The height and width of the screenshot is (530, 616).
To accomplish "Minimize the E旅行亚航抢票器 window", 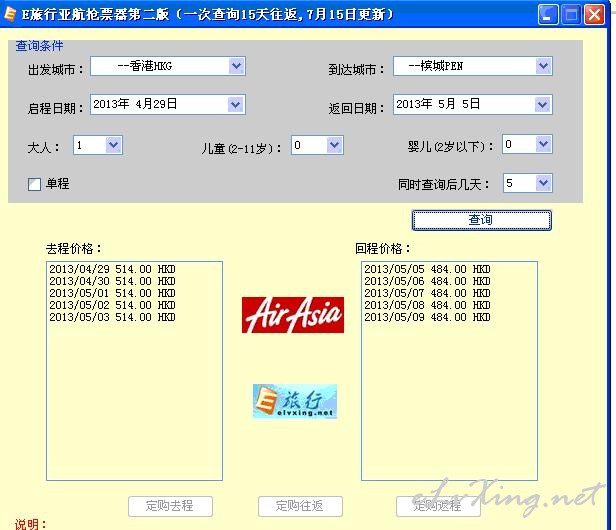I will (x=548, y=15).
